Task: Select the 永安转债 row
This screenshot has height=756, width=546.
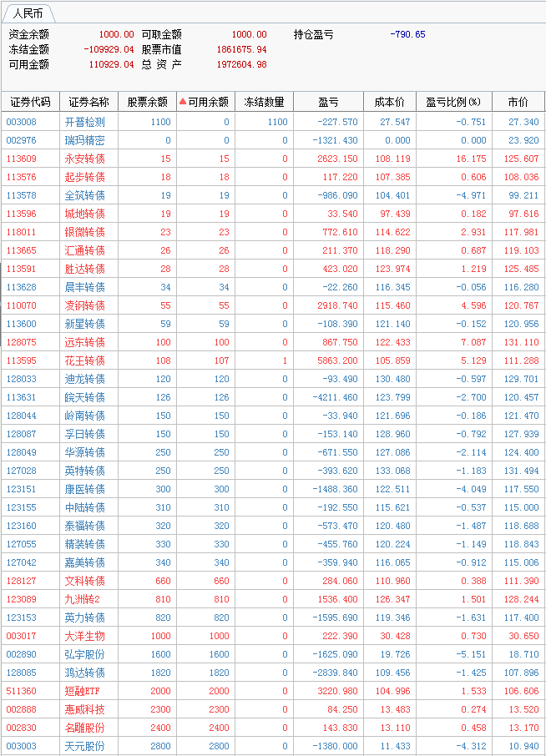Action: [x=273, y=159]
